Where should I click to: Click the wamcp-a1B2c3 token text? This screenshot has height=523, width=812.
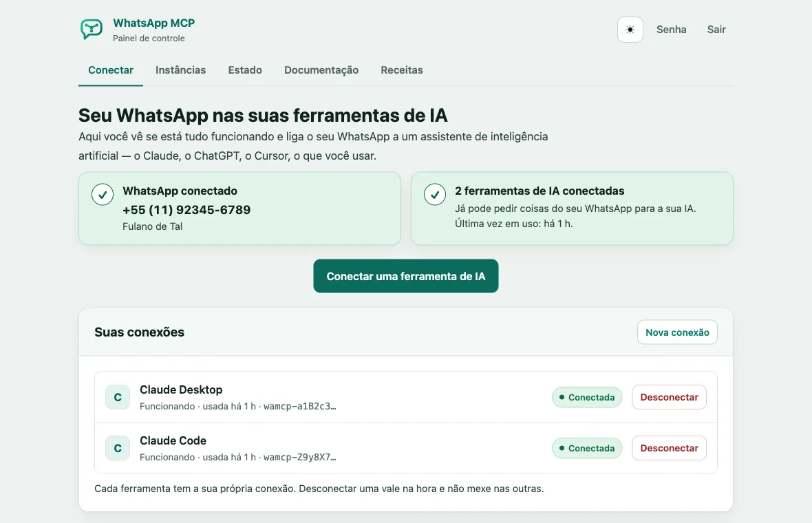(x=300, y=407)
